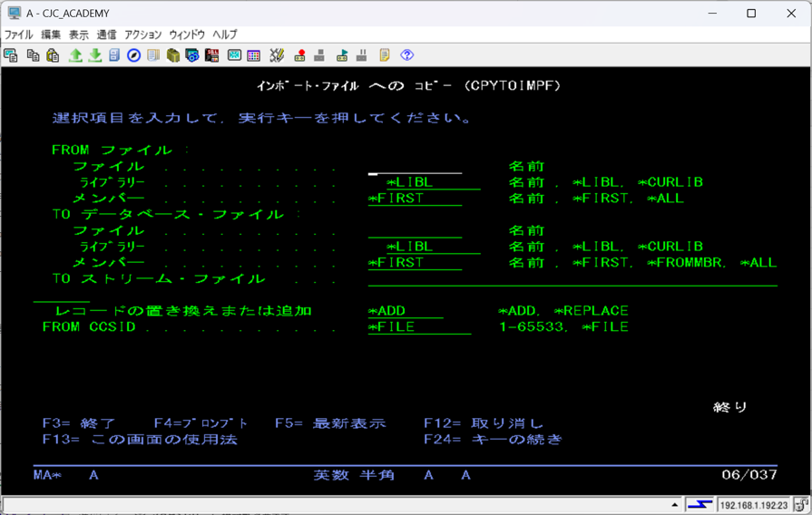Click the pause macro icon
The height and width of the screenshot is (515, 812).
click(x=361, y=55)
